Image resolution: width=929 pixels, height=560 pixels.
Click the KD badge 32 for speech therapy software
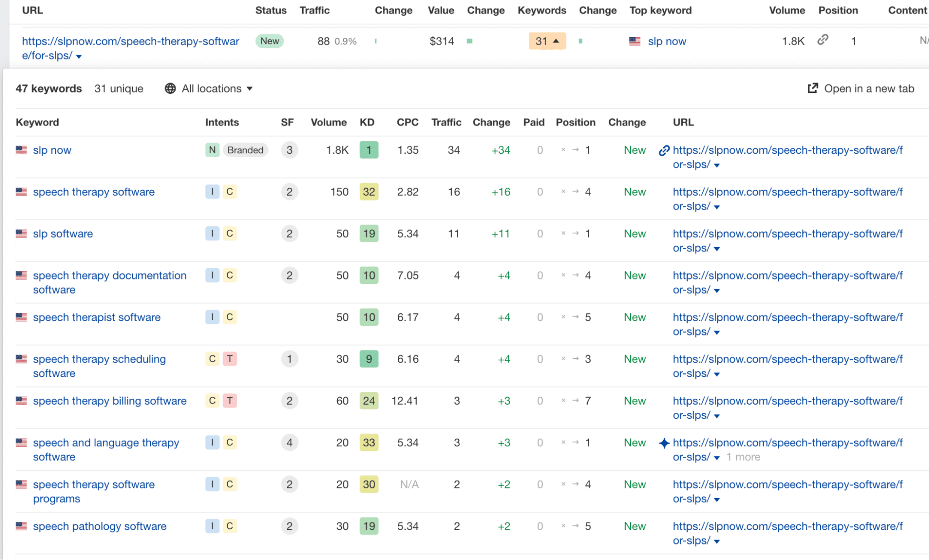[369, 192]
